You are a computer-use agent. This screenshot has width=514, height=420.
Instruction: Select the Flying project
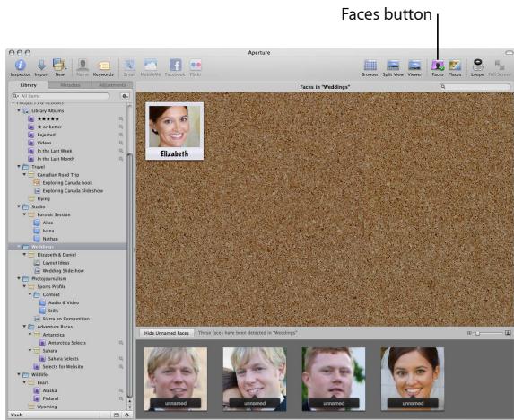point(43,198)
